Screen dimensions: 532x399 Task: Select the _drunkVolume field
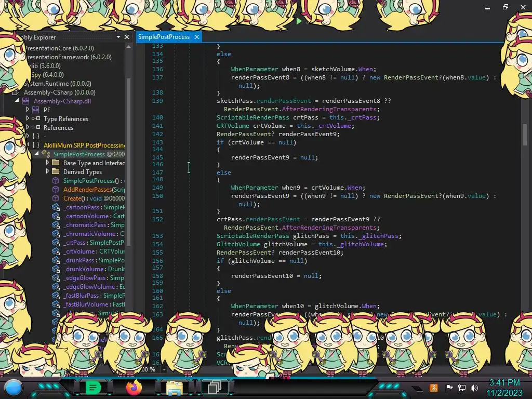click(x=94, y=269)
